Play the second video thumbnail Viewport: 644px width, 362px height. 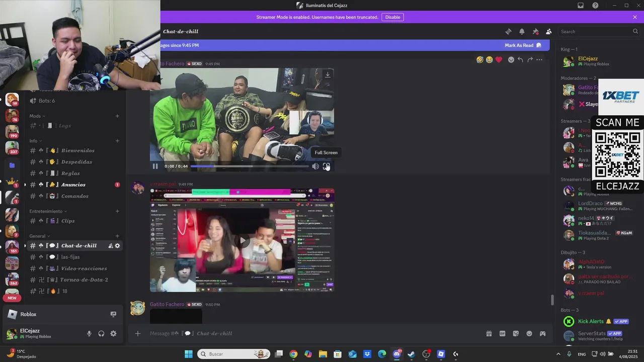[x=243, y=240]
